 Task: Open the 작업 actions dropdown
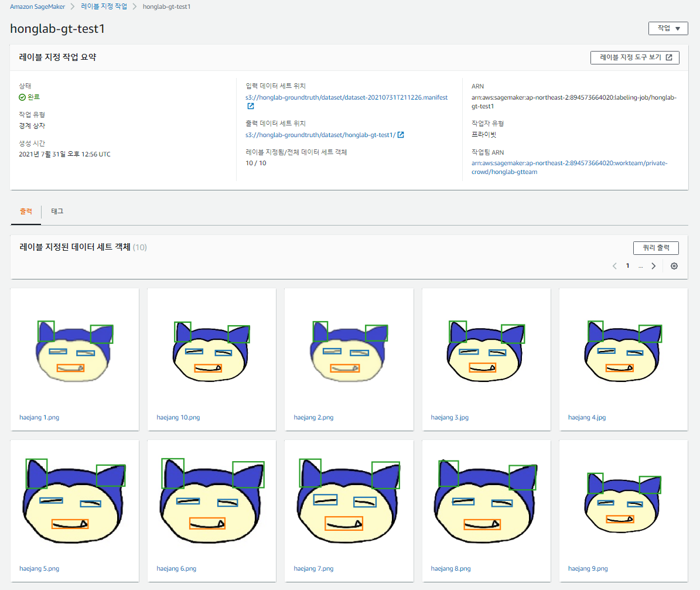pyautogui.click(x=668, y=28)
